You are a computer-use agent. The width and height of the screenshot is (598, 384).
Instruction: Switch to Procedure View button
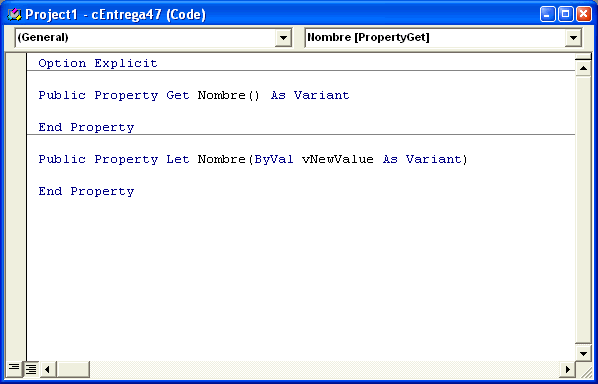(14, 368)
